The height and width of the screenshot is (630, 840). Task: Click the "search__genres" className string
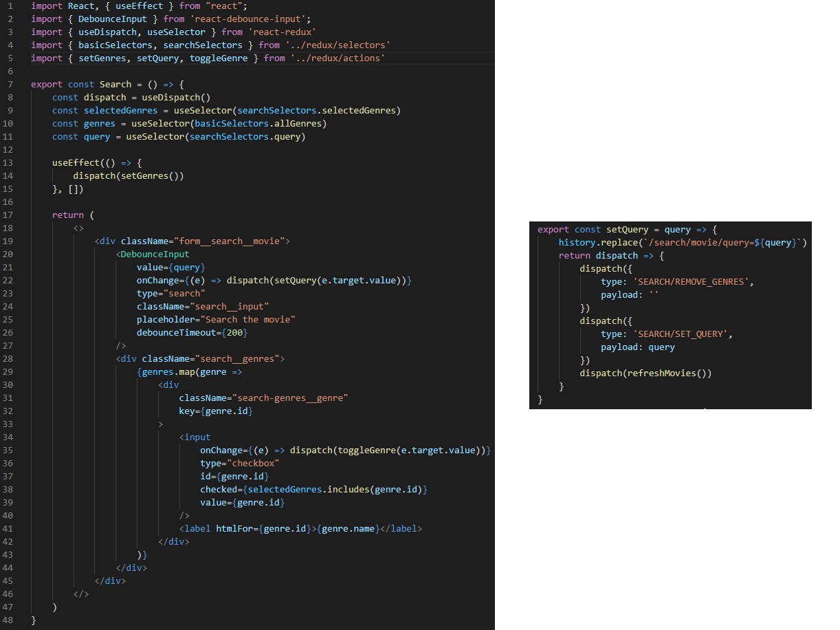236,358
